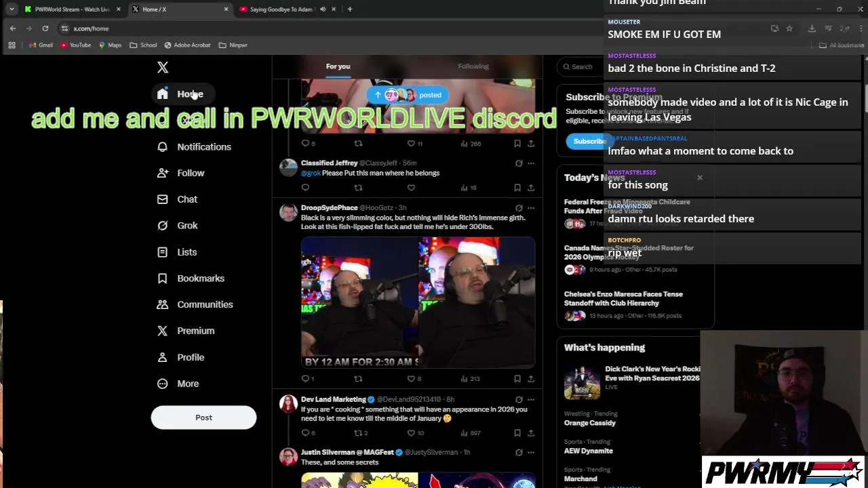Open Chat from the X sidebar

[177, 199]
